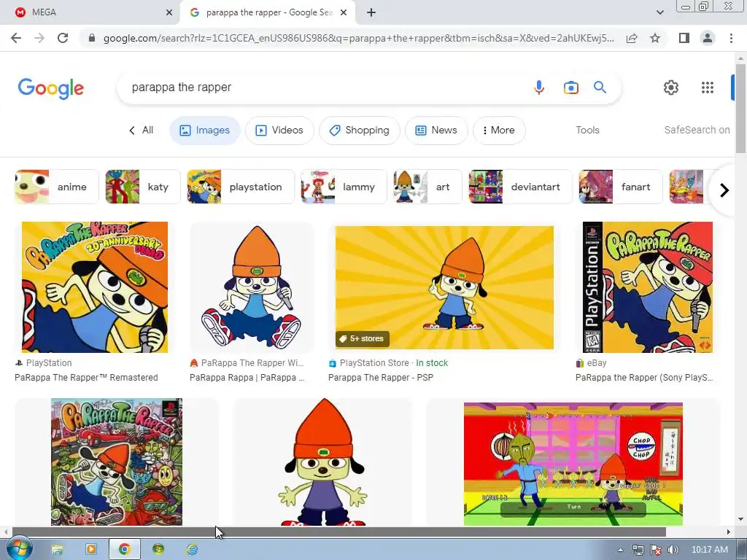Share this page from the address bar

(632, 38)
